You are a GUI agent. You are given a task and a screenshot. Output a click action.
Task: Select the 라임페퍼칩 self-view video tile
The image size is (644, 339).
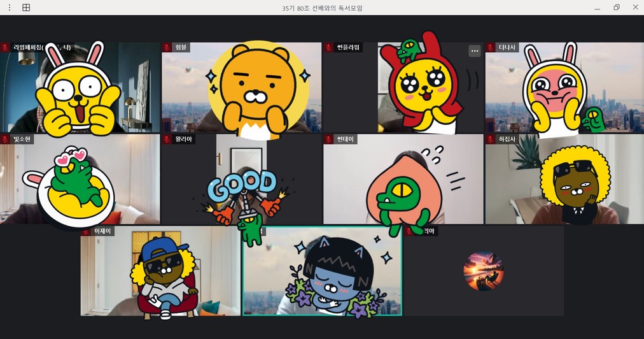point(80,87)
